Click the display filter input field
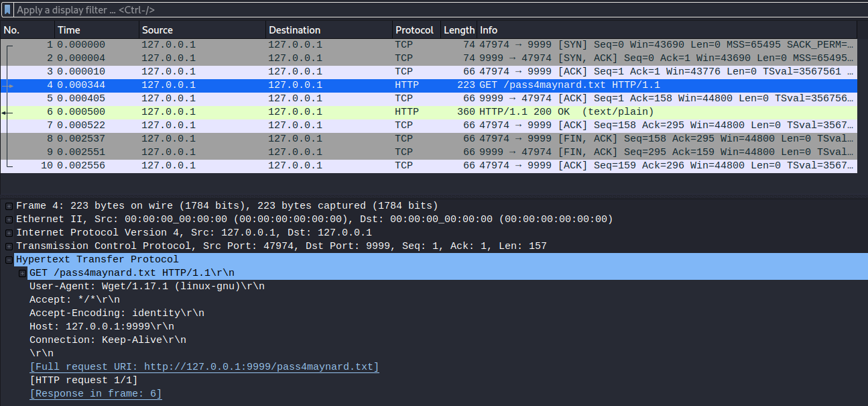This screenshot has height=406, width=868. click(402, 10)
